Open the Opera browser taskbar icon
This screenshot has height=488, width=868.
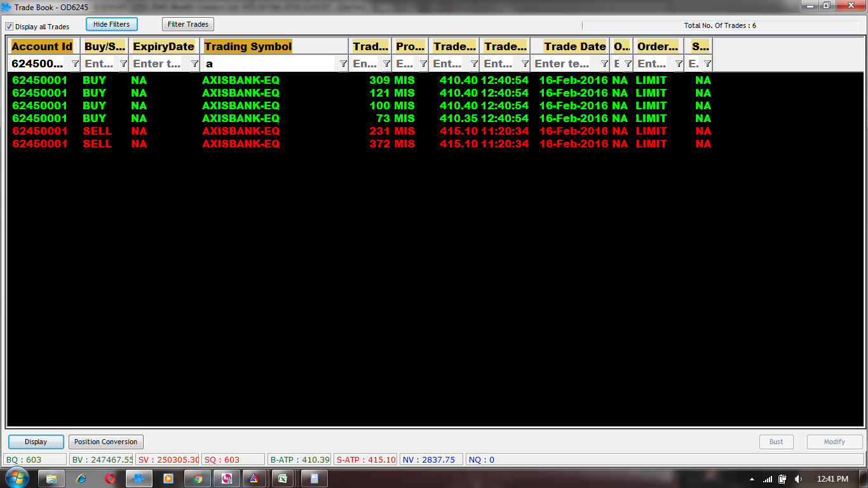pos(110,478)
